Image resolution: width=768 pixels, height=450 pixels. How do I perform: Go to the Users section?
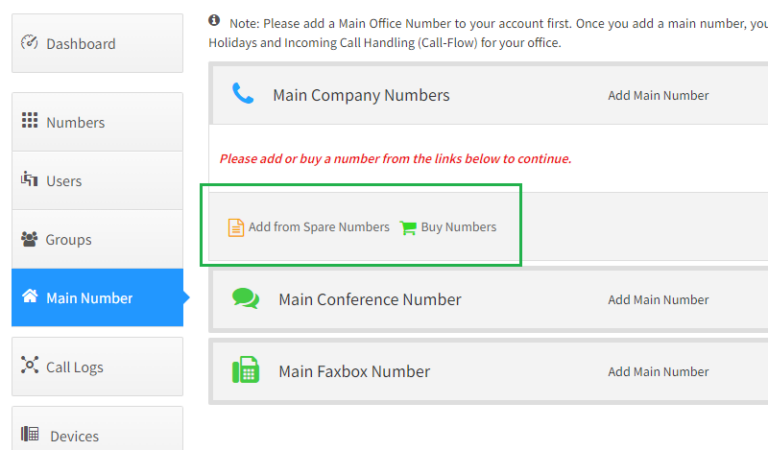click(97, 181)
